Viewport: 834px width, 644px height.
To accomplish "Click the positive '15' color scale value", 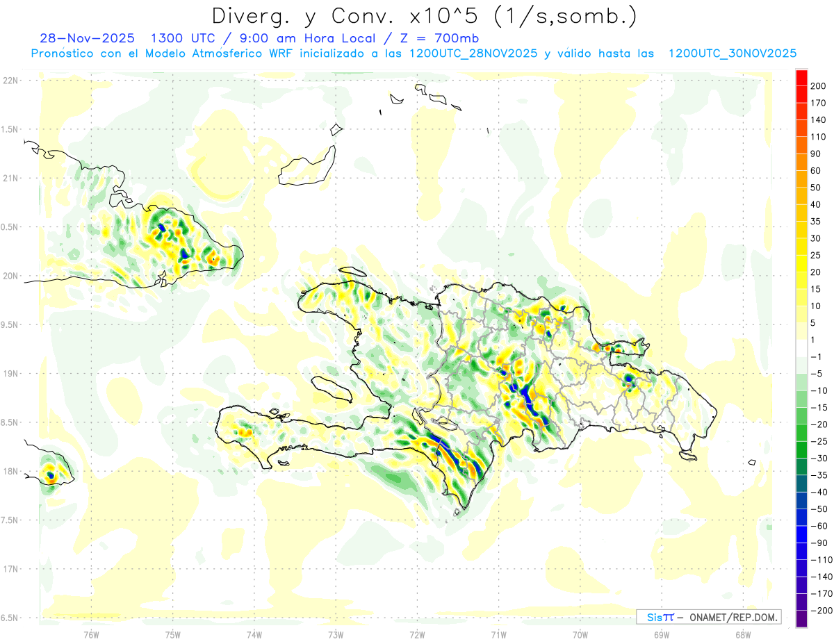I will click(x=816, y=289).
